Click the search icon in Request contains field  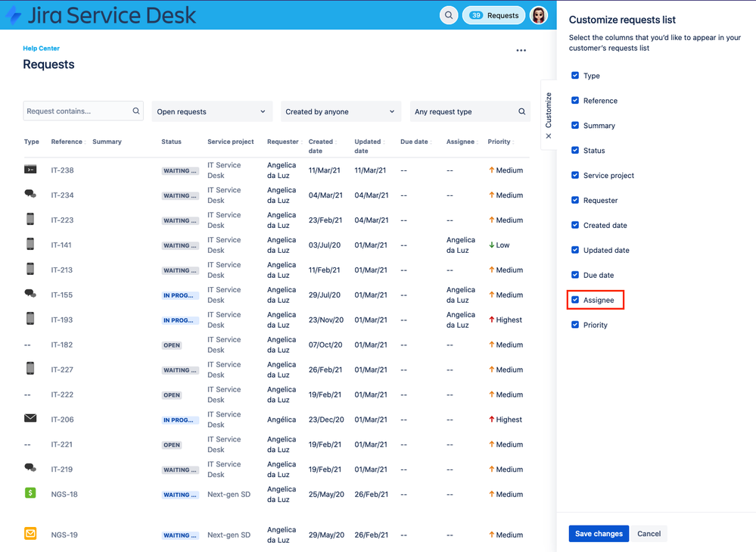136,111
